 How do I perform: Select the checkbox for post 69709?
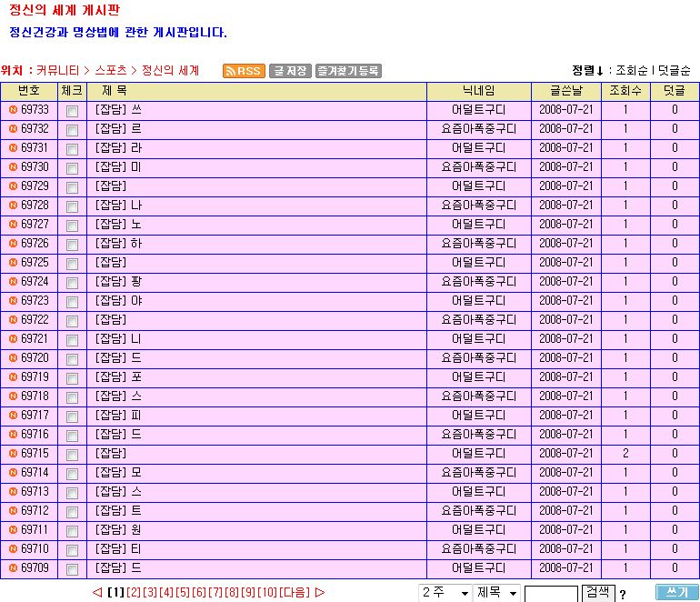(x=72, y=569)
